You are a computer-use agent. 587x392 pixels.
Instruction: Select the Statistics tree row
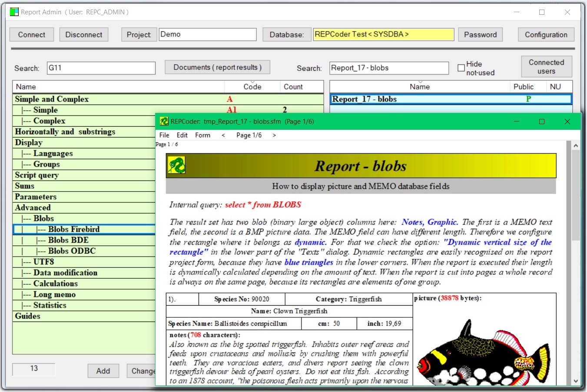[84, 305]
